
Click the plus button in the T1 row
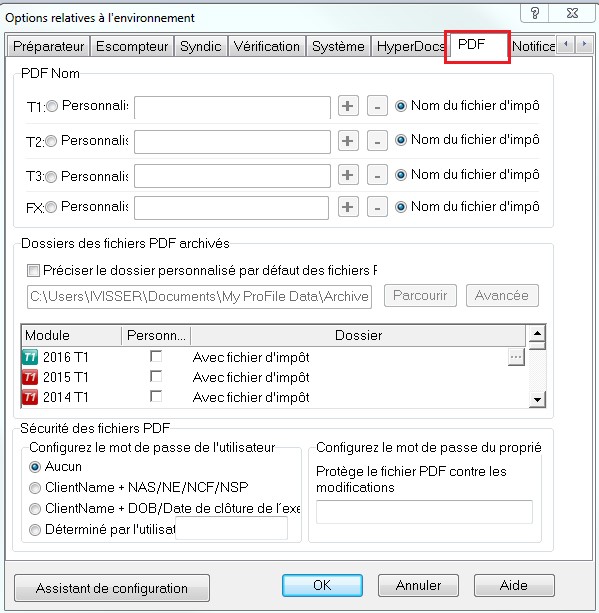[348, 106]
